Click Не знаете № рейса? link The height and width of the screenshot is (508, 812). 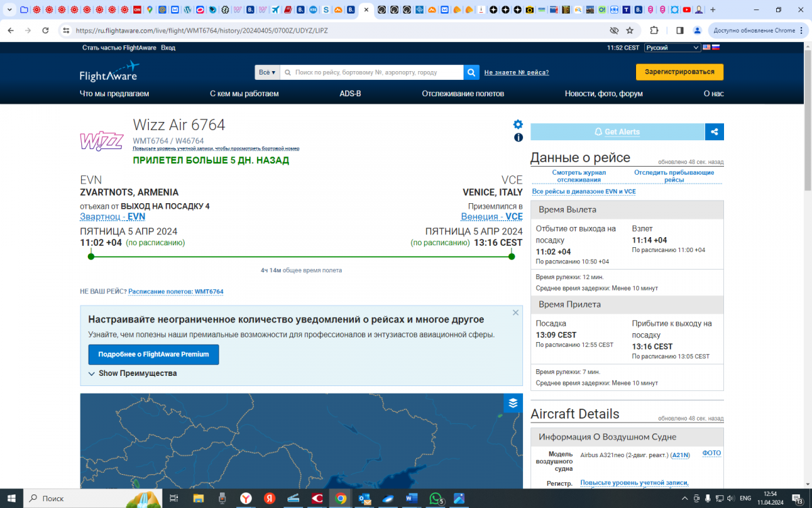pos(516,72)
